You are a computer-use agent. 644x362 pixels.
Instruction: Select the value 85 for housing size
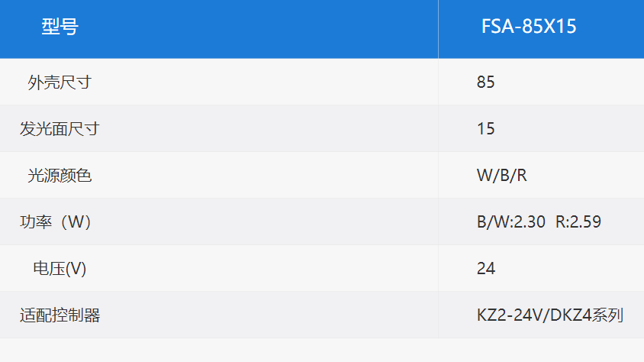pyautogui.click(x=485, y=82)
